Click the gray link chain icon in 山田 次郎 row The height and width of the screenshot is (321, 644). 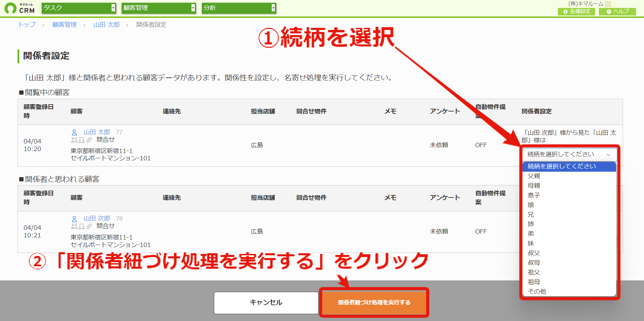pyautogui.click(x=89, y=226)
